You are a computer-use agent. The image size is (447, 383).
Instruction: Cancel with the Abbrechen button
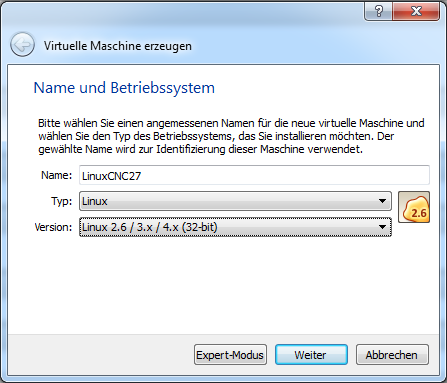(392, 355)
